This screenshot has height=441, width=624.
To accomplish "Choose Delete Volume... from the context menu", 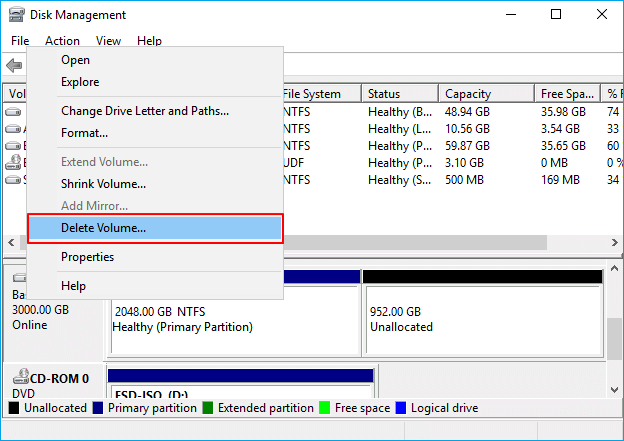I will pyautogui.click(x=155, y=228).
